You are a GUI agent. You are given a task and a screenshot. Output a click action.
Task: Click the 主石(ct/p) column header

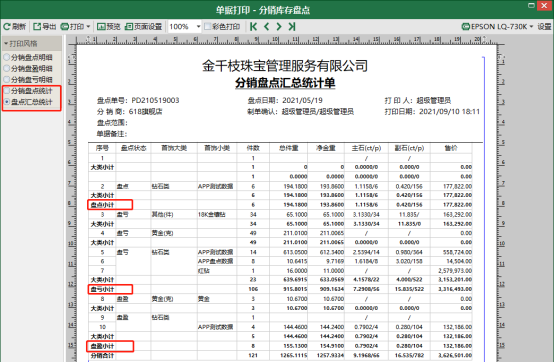[x=366, y=148]
